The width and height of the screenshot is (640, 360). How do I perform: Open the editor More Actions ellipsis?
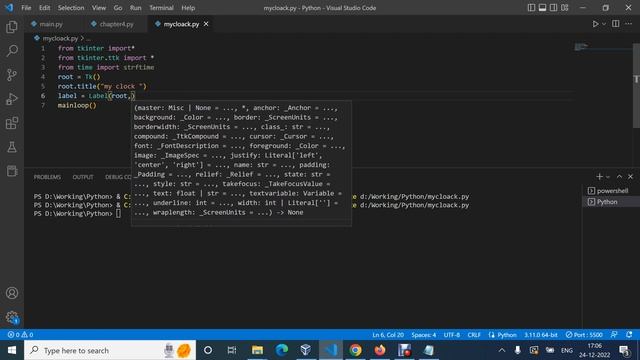[x=628, y=24]
